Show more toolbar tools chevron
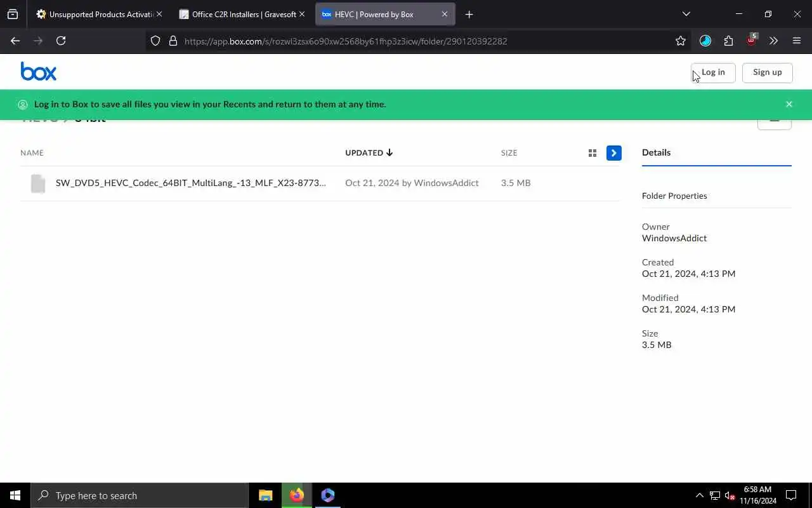 coord(773,41)
